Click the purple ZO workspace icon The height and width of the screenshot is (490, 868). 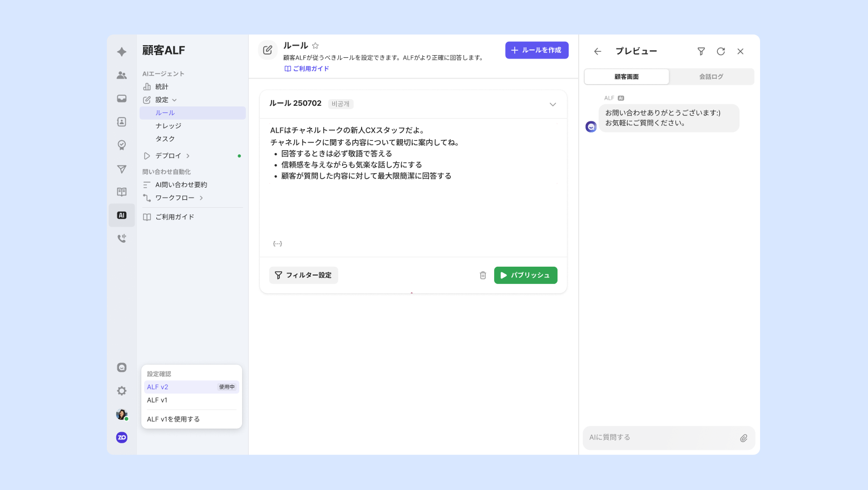coord(122,438)
